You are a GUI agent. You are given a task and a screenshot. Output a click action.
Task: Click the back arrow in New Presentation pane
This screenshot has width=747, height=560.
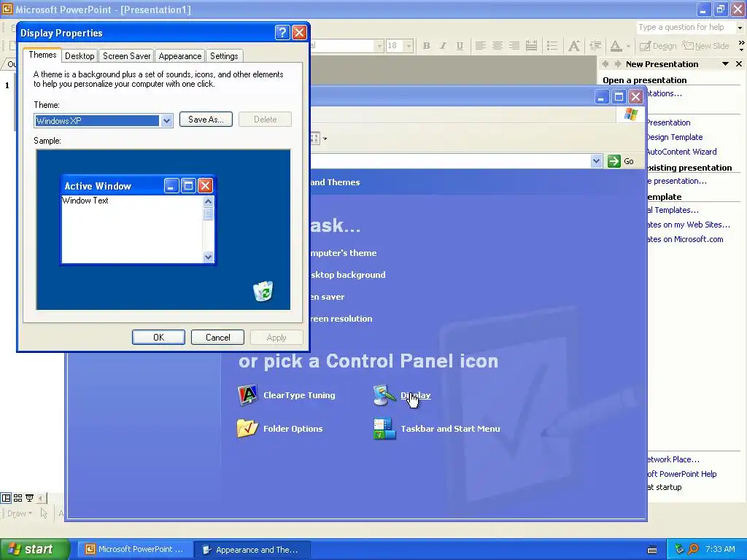pos(605,64)
